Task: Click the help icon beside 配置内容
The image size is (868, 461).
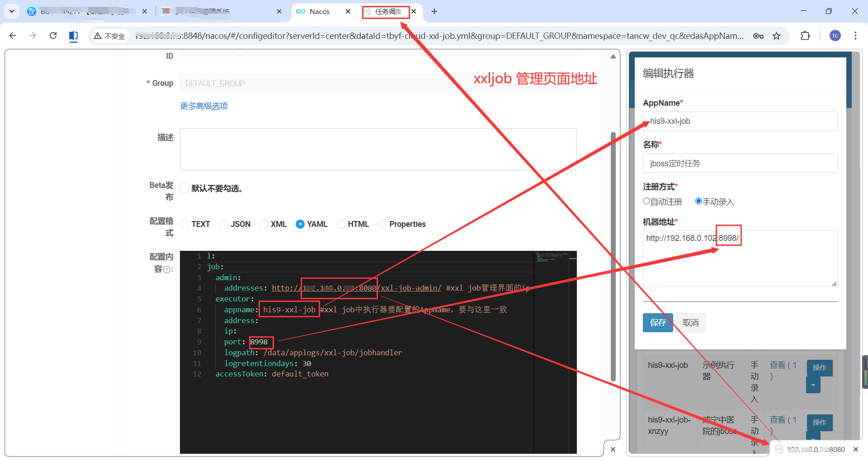Action: click(x=166, y=270)
